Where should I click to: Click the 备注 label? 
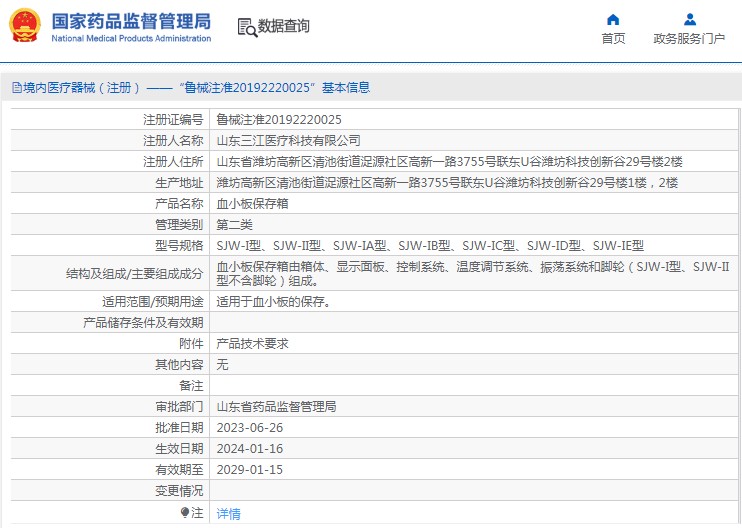191,386
